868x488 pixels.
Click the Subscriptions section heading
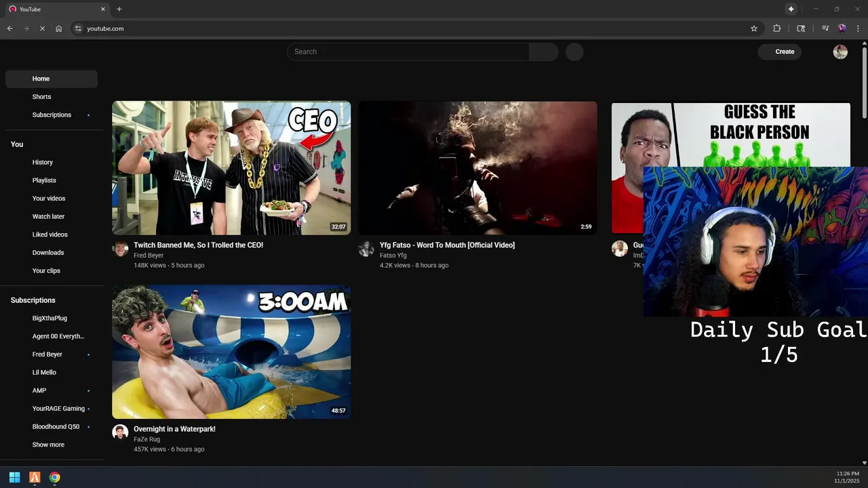(x=33, y=300)
